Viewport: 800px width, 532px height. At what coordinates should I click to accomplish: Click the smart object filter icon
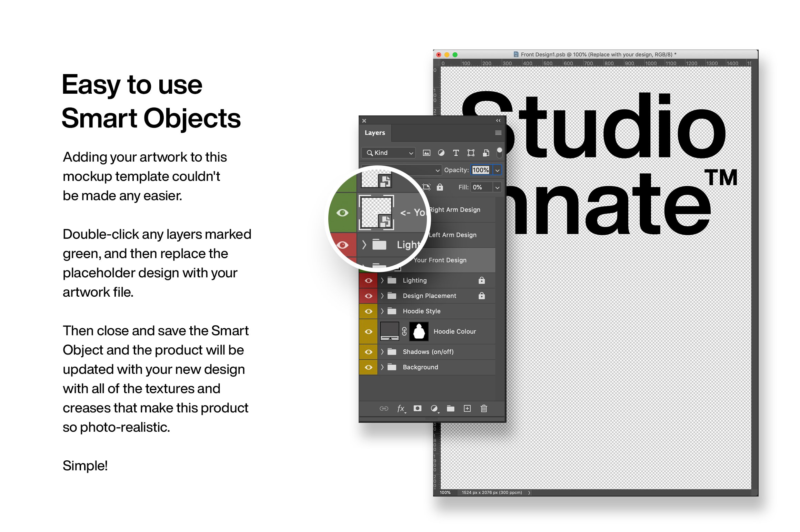[486, 153]
